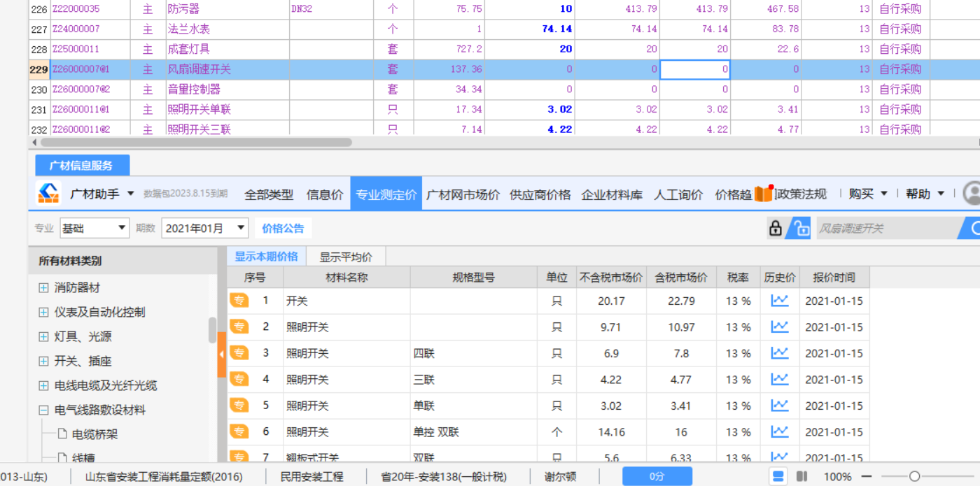This screenshot has width=980, height=486.
Task: Click the 专 badge on row 2
Action: point(239,327)
